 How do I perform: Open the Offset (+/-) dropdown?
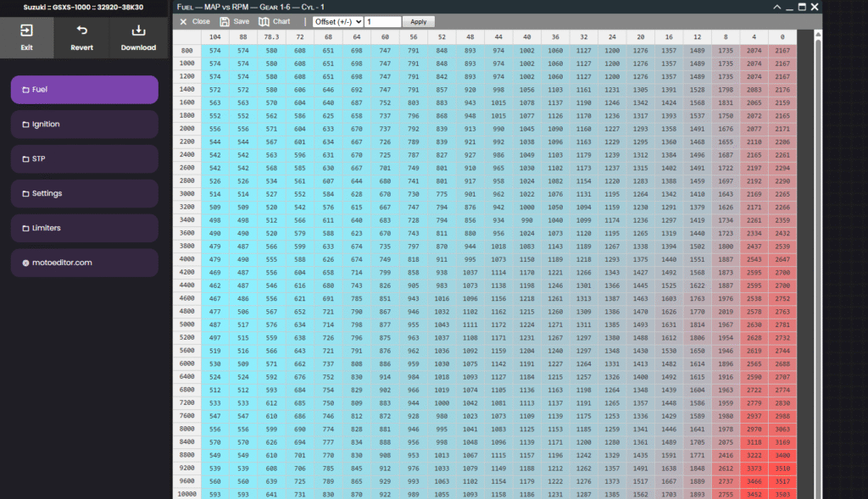click(338, 21)
